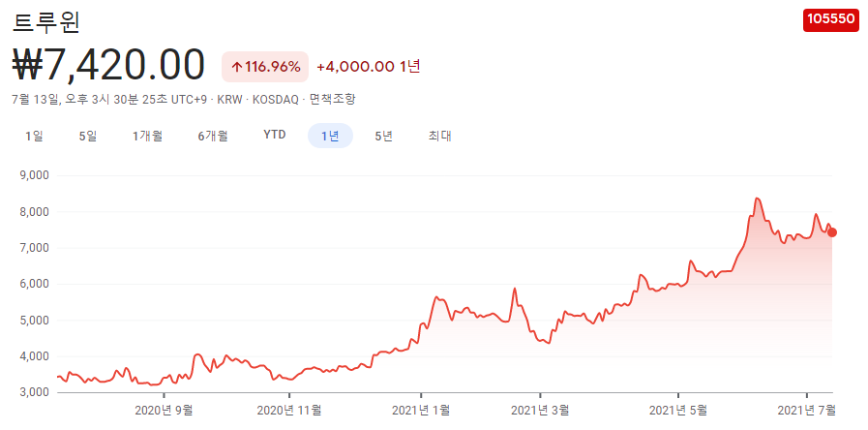Select the 5일 time range tab

[x=88, y=136]
